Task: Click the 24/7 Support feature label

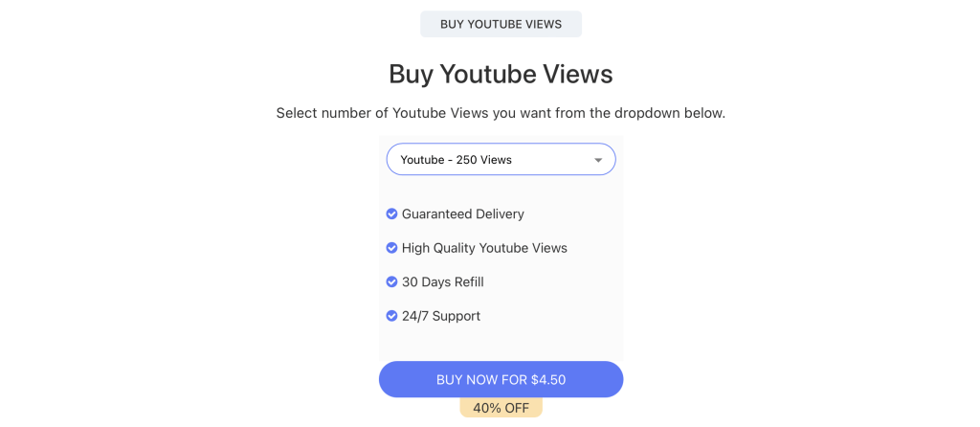Action: (440, 316)
